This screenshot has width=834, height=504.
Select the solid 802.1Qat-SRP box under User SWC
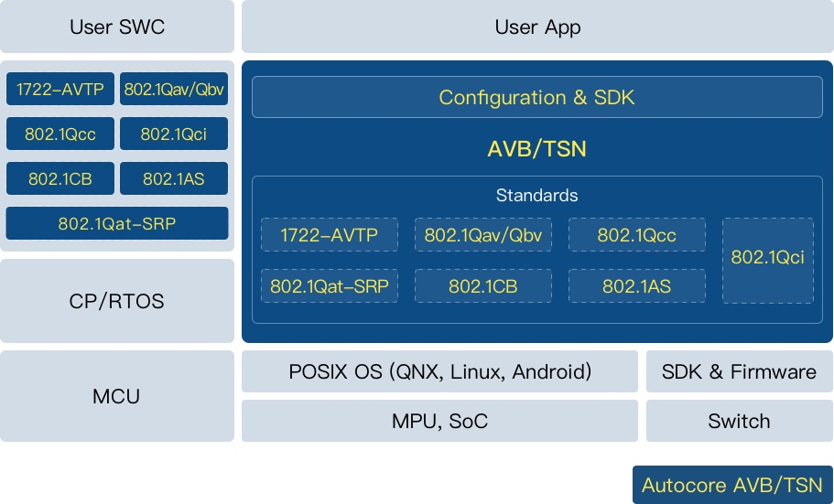tap(117, 223)
